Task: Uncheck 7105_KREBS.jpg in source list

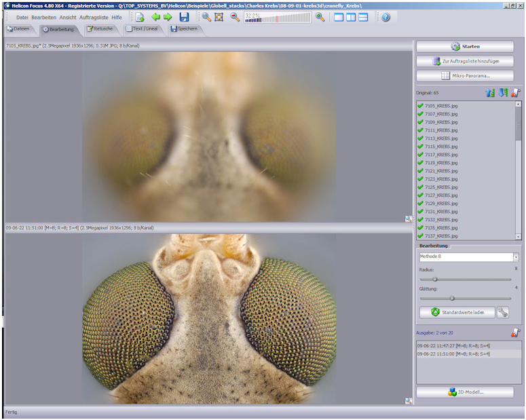Action: [x=420, y=106]
